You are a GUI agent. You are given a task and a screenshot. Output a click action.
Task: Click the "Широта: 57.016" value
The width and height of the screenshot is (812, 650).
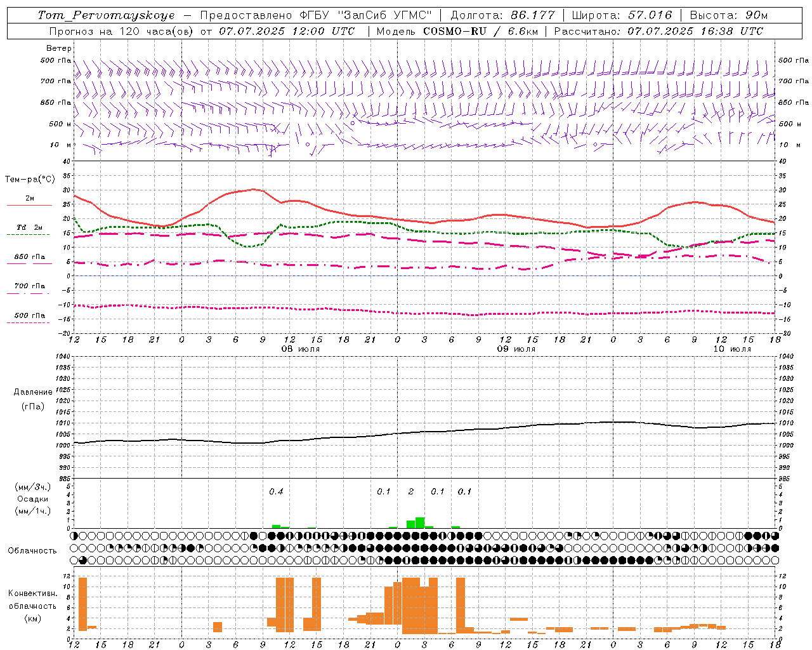[622, 15]
